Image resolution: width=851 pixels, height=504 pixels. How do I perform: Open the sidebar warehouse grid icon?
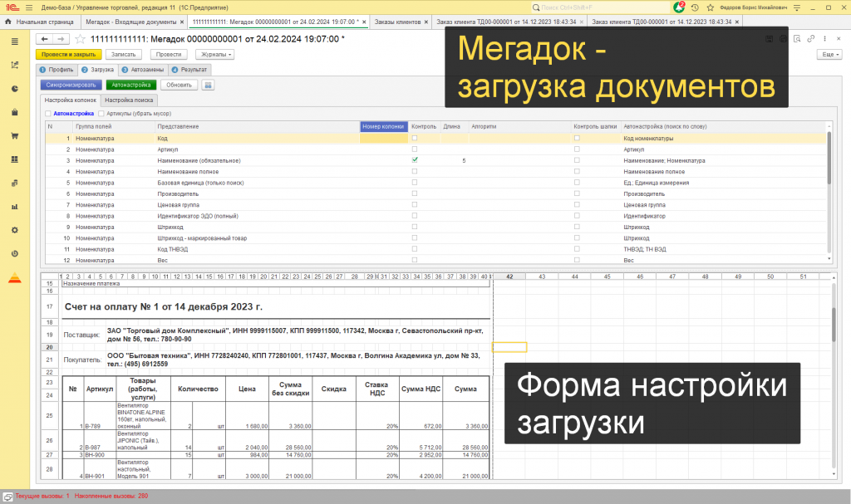tap(15, 159)
